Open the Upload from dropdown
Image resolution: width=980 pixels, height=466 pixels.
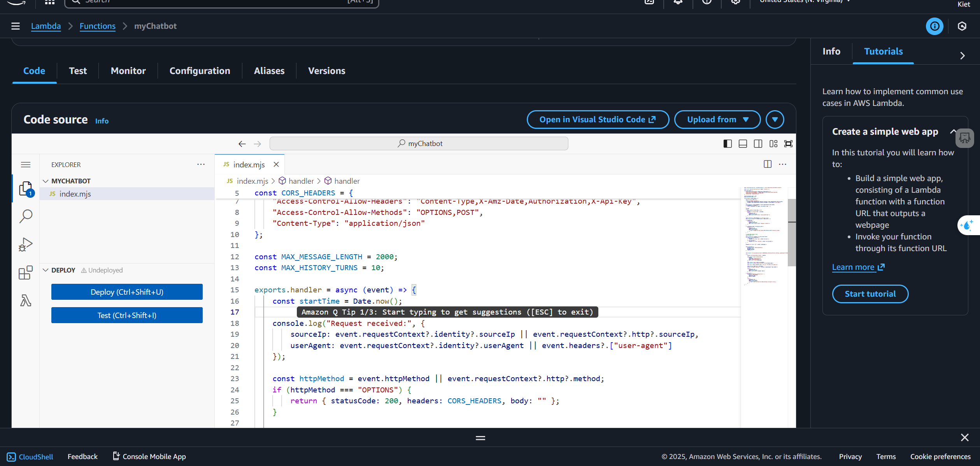pyautogui.click(x=717, y=120)
